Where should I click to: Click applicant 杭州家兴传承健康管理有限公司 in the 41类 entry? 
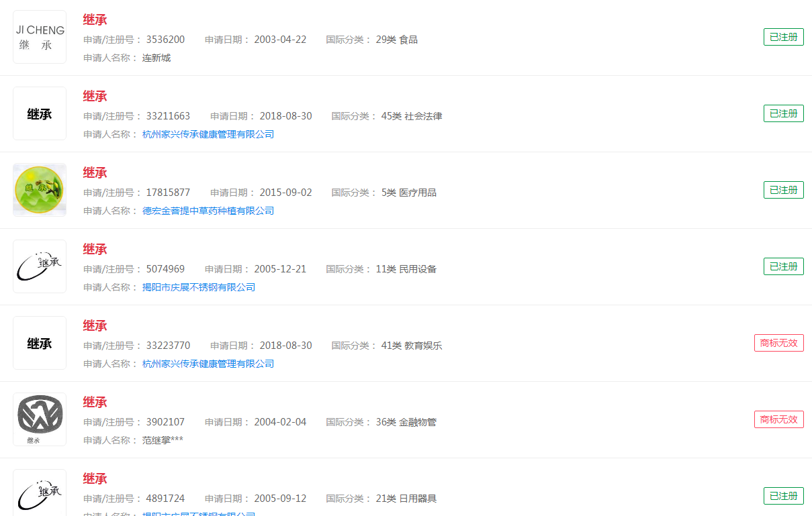(x=208, y=364)
